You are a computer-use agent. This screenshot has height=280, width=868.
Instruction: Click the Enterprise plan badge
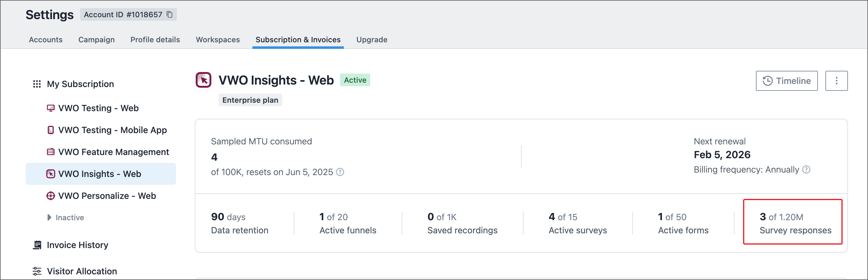click(x=250, y=100)
